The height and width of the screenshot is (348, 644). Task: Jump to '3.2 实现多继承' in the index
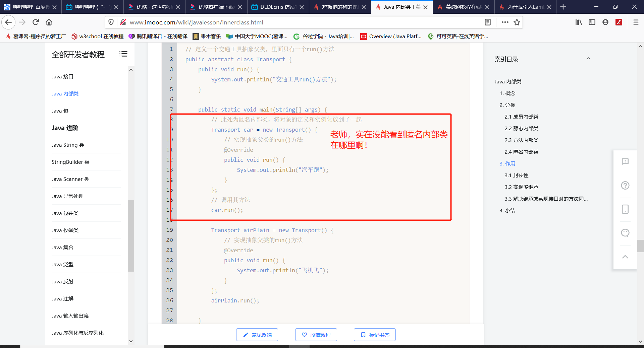pos(521,187)
